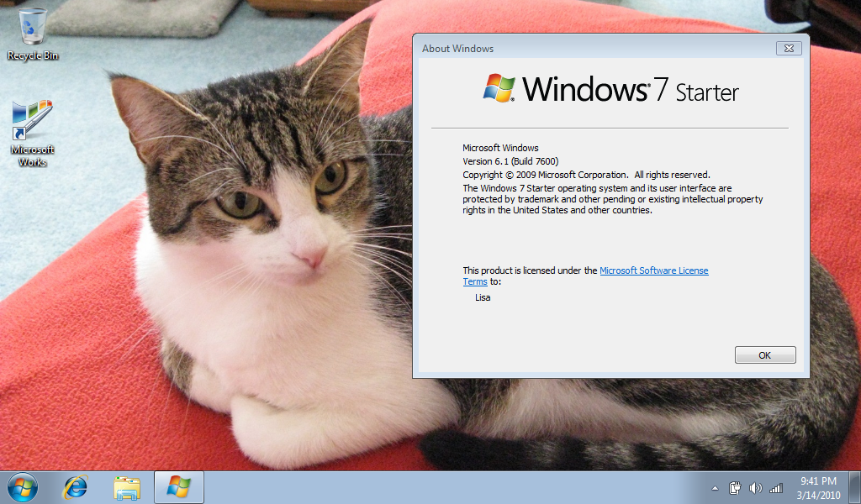Click the About Windows title bar
Viewport: 861px width, 504px height.
coord(589,49)
